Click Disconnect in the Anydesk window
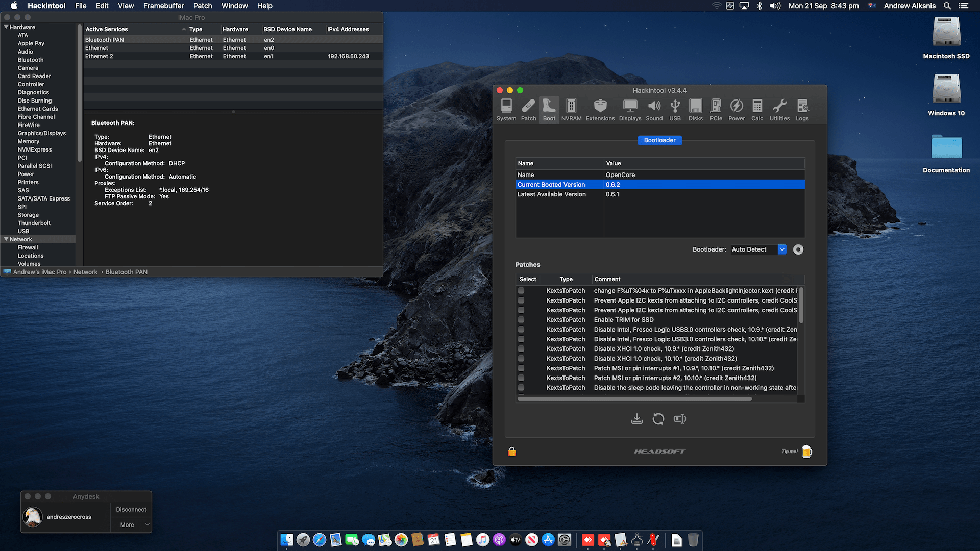Image resolution: width=980 pixels, height=551 pixels. 131,510
